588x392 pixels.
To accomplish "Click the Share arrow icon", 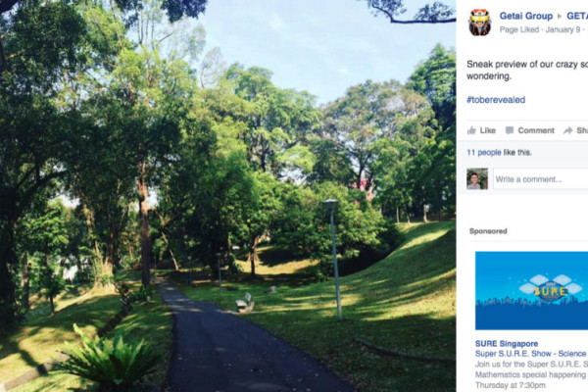I will pyautogui.click(x=567, y=130).
